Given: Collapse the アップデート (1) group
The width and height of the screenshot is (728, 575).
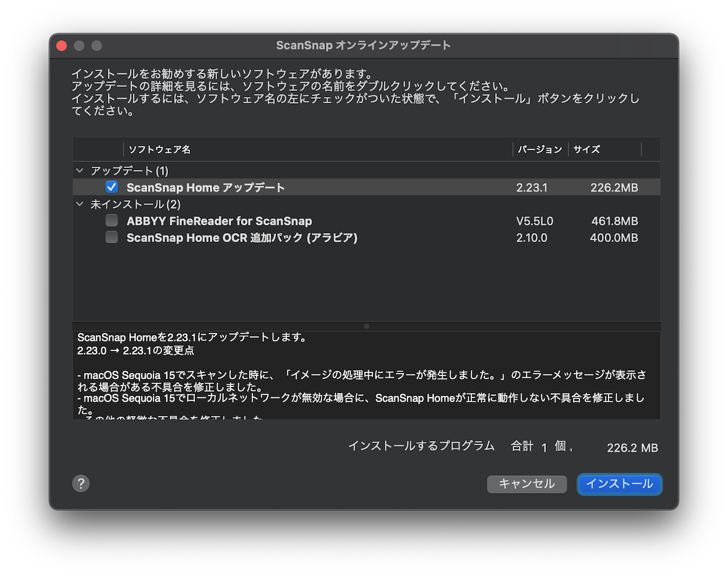Looking at the screenshot, I should [80, 171].
